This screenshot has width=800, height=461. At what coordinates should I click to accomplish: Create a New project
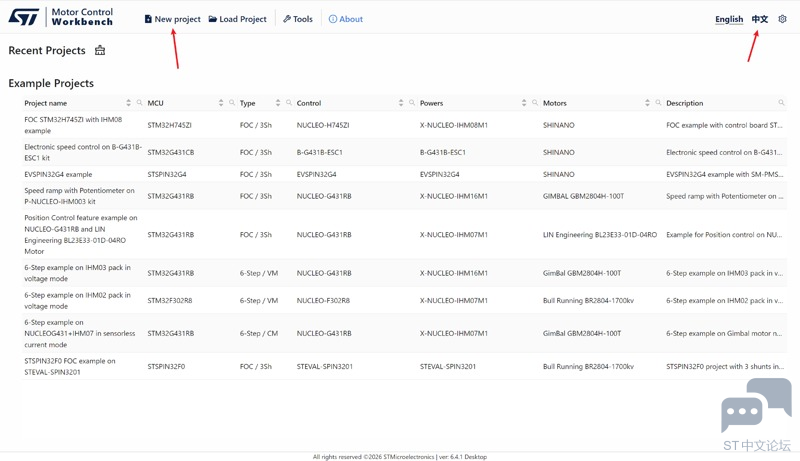pyautogui.click(x=172, y=19)
